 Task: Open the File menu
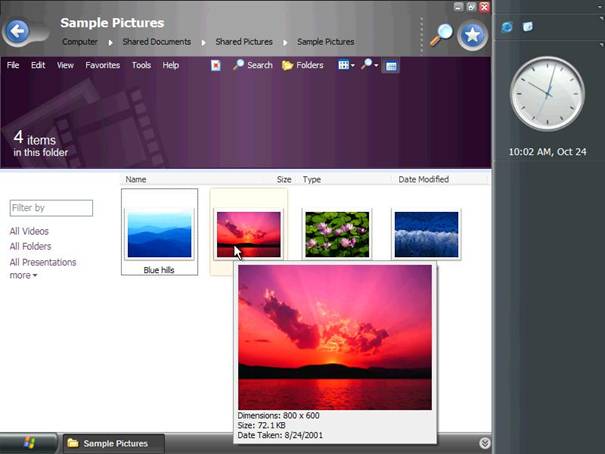pos(13,65)
